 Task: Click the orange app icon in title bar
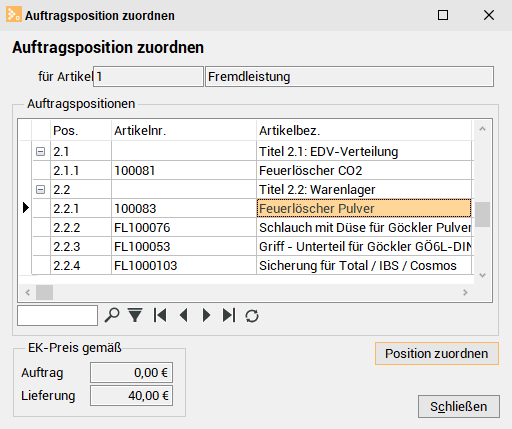tap(14, 14)
